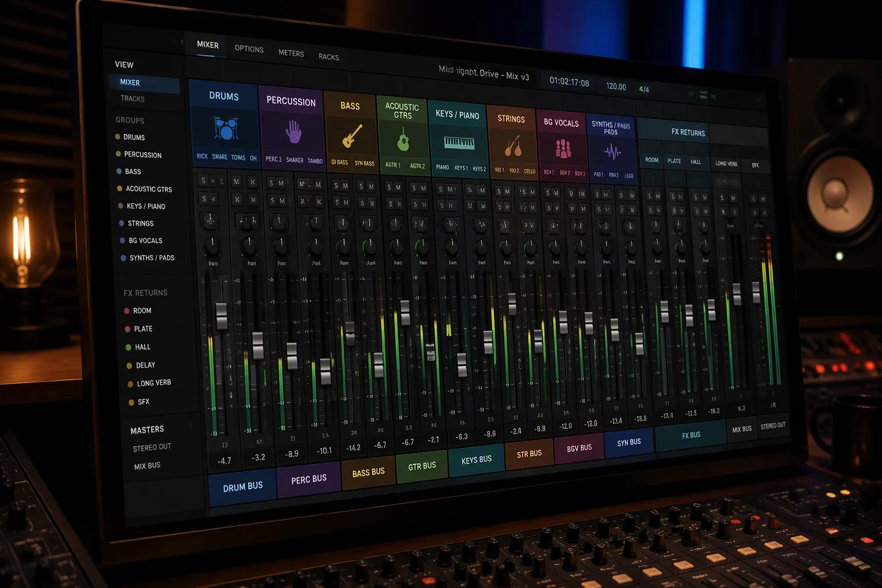Click the project title Midnight Drive - Mix v3
The width and height of the screenshot is (882, 588).
click(483, 72)
